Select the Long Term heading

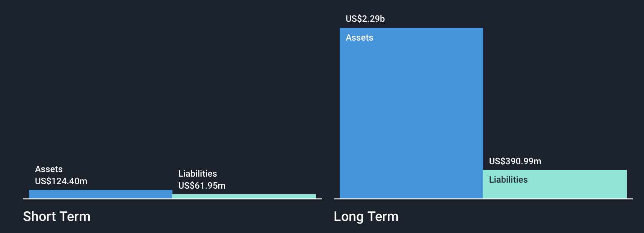(366, 216)
